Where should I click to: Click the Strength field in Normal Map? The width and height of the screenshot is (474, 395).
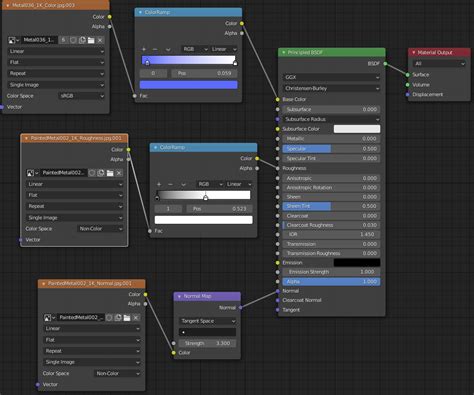coord(207,343)
